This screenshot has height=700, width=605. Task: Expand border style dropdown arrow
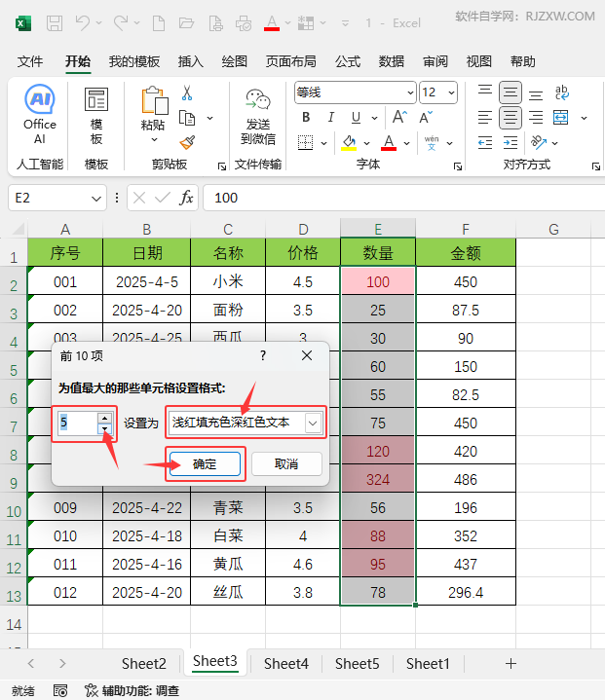tap(324, 143)
